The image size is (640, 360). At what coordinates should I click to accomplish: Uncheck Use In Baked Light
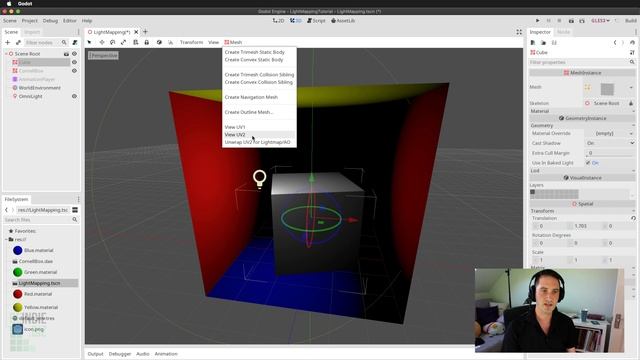pos(588,162)
